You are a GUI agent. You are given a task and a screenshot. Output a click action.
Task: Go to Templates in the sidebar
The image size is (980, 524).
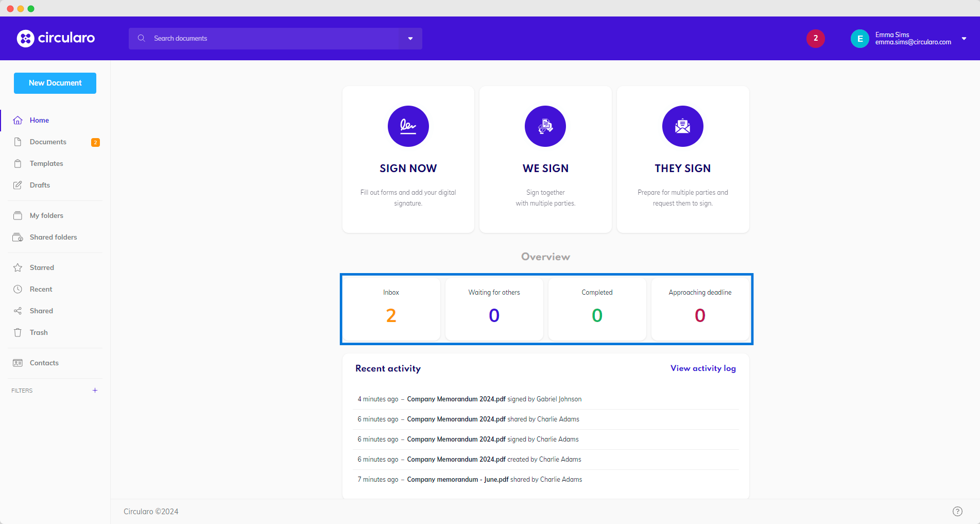[46, 164]
